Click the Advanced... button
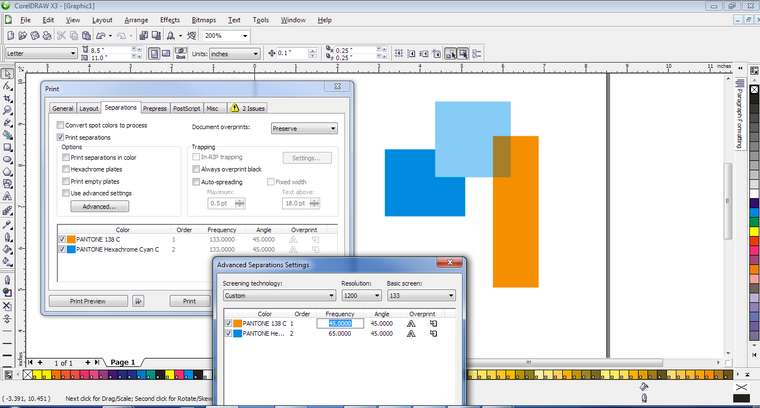This screenshot has width=760, height=408. click(99, 206)
